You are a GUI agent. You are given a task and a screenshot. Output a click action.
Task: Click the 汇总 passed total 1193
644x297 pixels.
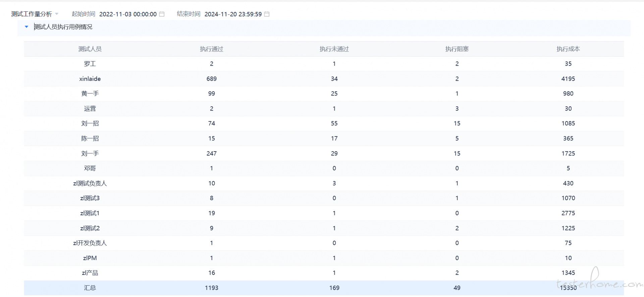[211, 288]
